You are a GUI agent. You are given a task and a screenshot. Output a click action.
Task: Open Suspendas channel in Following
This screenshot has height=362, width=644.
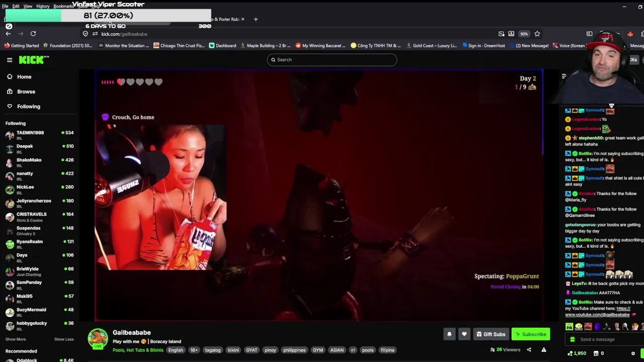click(x=39, y=230)
